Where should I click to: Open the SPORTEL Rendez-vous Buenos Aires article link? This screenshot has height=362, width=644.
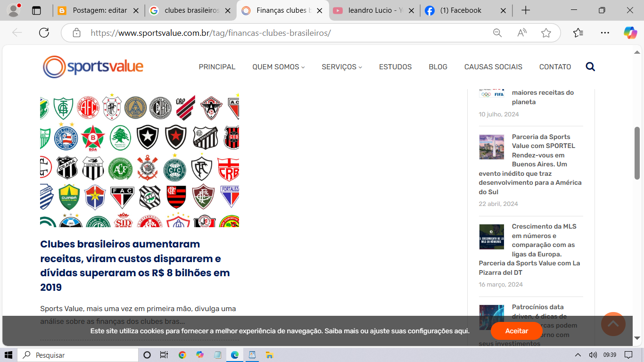coord(530,164)
